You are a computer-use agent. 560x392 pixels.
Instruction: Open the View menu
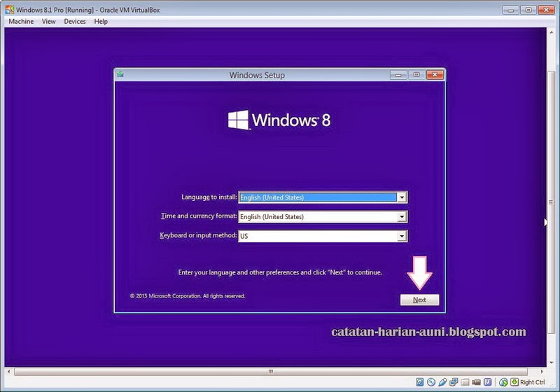(x=48, y=22)
